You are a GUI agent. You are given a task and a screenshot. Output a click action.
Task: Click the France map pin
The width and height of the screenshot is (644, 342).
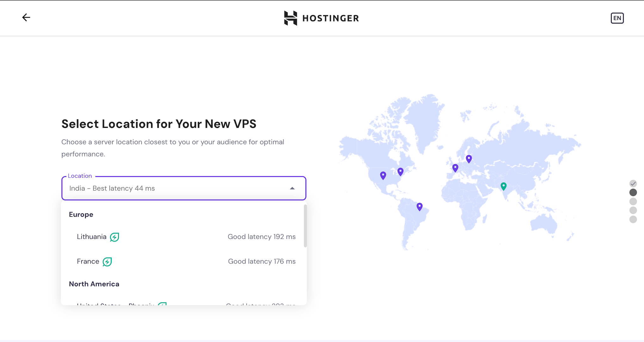pos(455,168)
